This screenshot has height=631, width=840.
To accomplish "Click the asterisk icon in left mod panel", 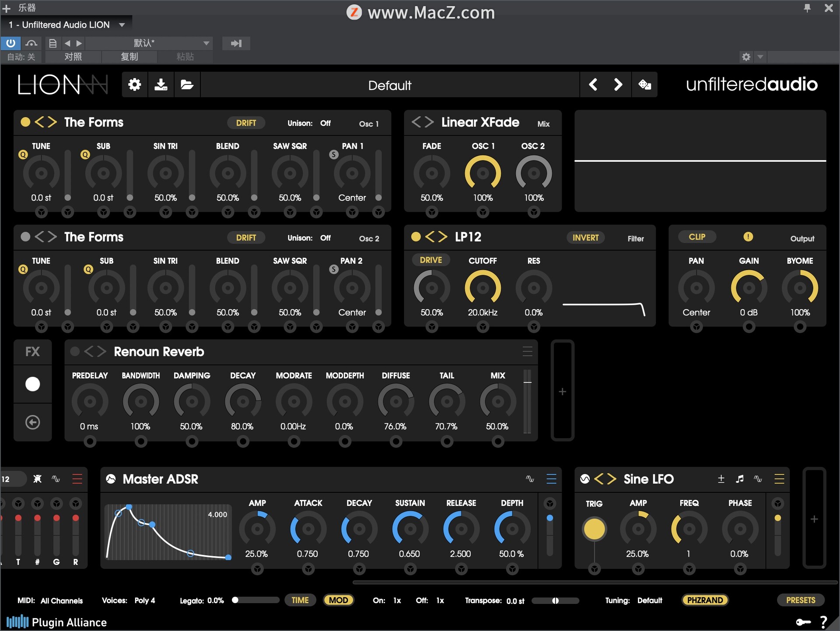I will pyautogui.click(x=38, y=479).
